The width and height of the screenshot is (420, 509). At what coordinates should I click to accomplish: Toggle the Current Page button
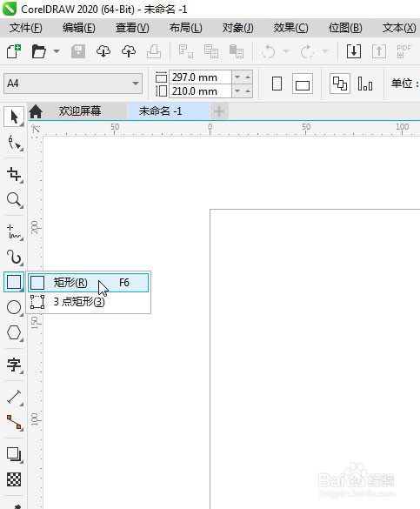(x=365, y=84)
